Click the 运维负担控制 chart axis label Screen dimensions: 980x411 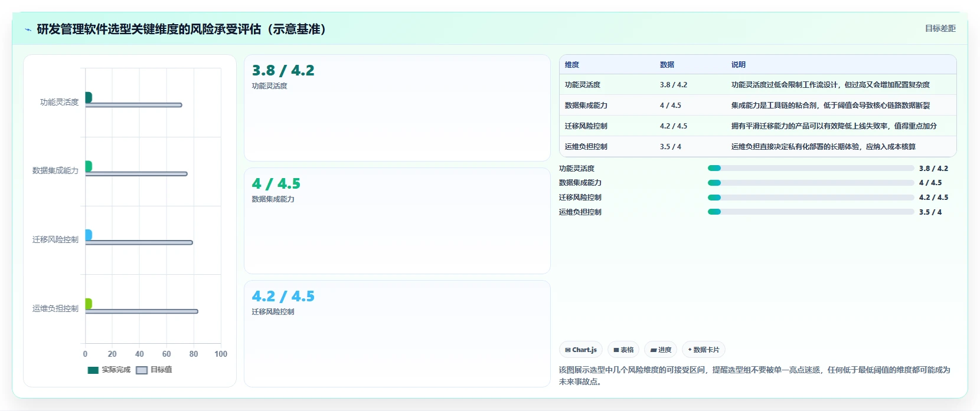click(x=55, y=308)
